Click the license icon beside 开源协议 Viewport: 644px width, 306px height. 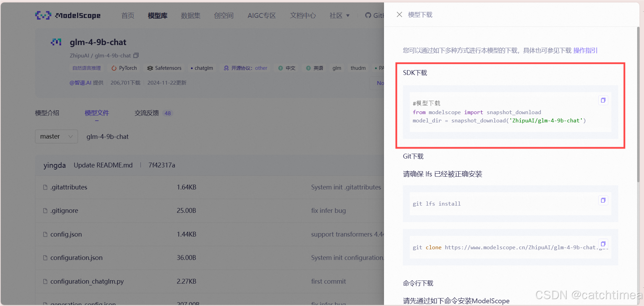click(x=226, y=68)
